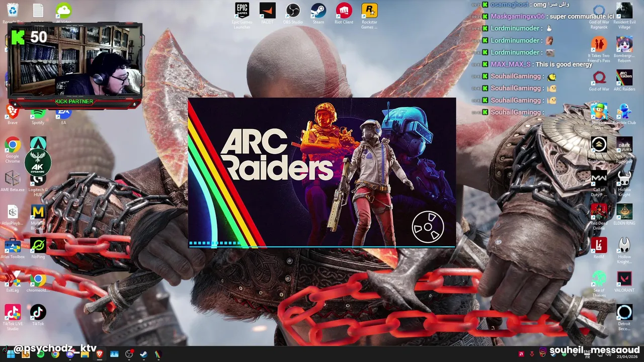This screenshot has width=644, height=362.
Task: Open the Epic Games Launcher desktop icon
Action: coord(242,16)
